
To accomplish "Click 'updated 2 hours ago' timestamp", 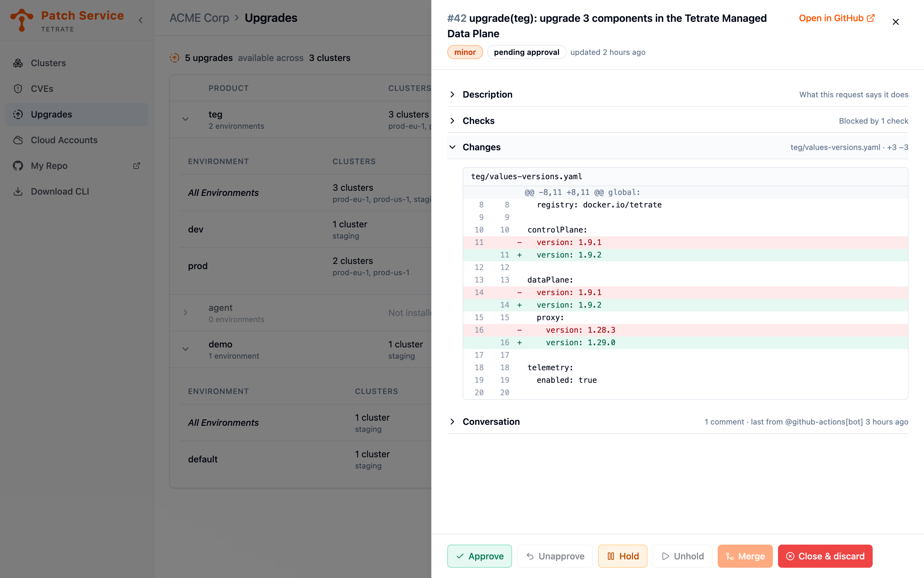I will [x=608, y=52].
